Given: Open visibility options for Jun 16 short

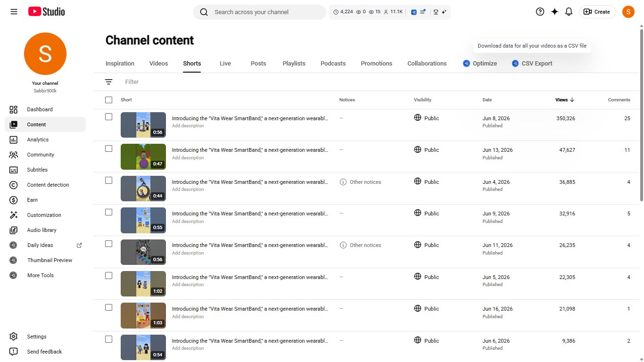Looking at the screenshot, I should (x=427, y=309).
